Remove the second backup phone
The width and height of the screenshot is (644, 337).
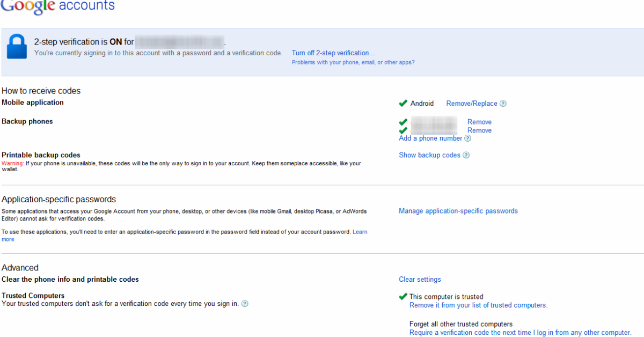(x=479, y=130)
